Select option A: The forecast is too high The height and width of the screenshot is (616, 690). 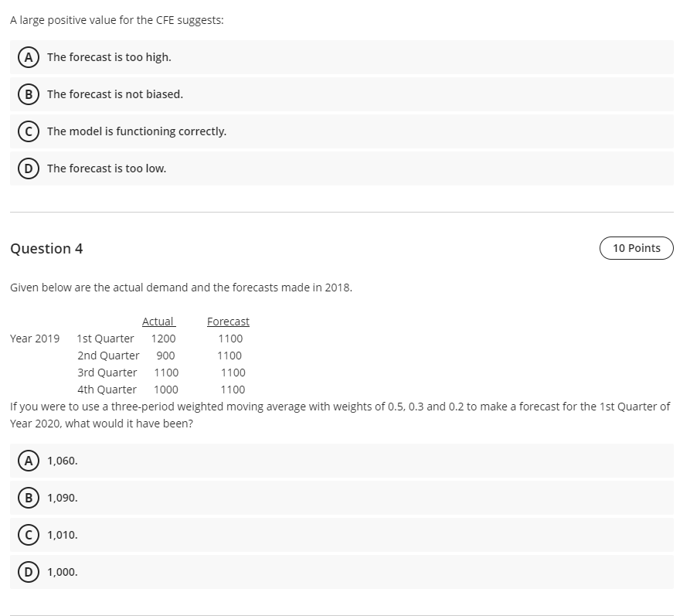pyautogui.click(x=342, y=57)
